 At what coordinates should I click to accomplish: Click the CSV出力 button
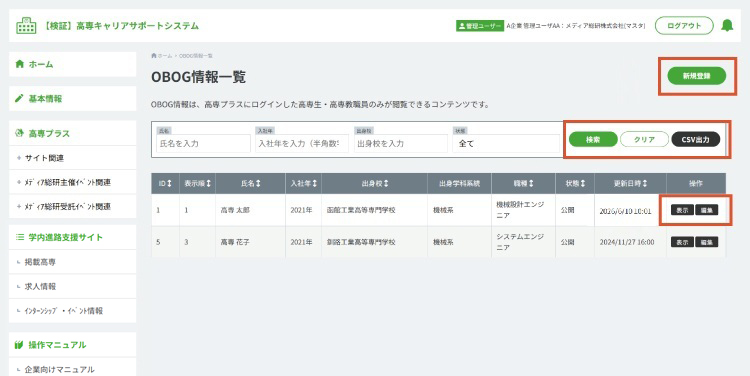[695, 139]
